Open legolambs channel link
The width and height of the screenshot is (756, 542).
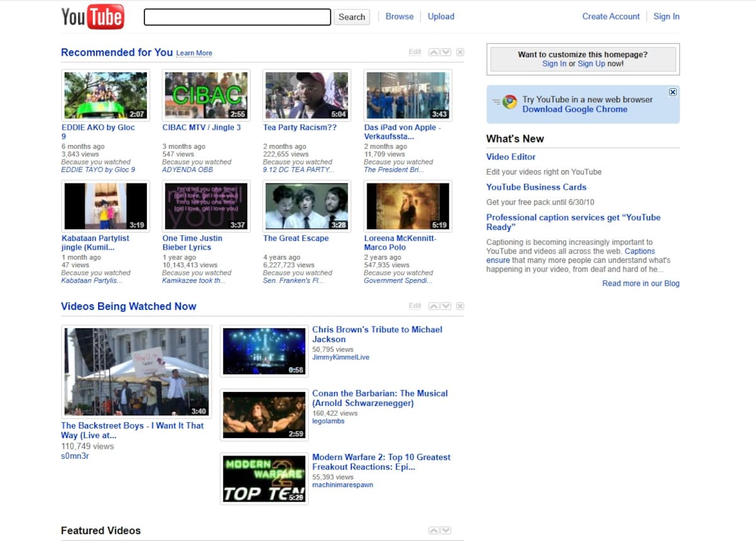click(x=328, y=421)
